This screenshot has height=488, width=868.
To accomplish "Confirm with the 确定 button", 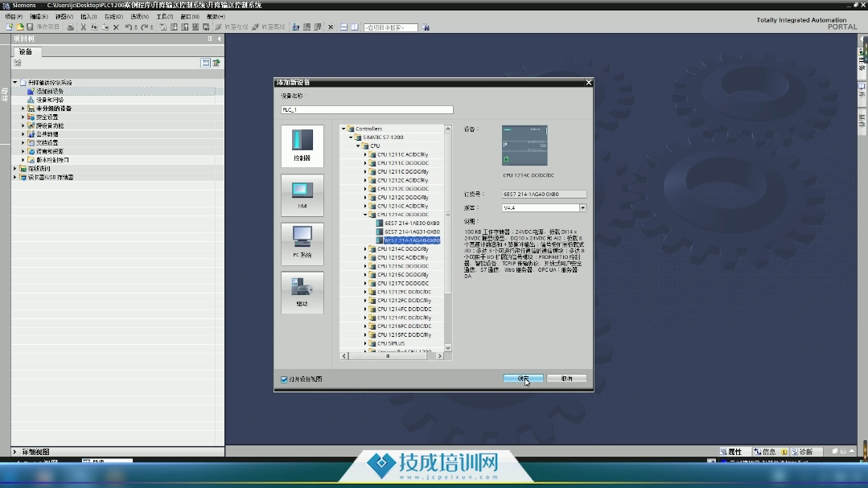I will [523, 379].
